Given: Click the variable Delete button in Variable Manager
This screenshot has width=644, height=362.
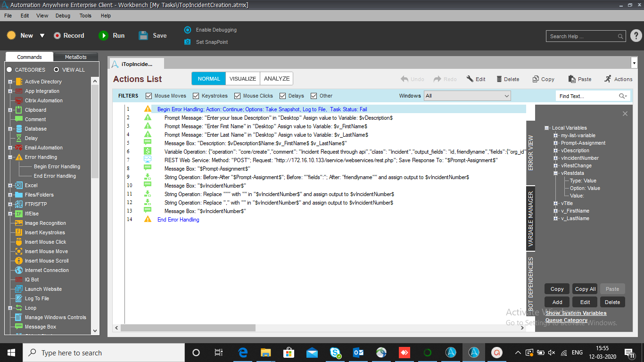Looking at the screenshot, I should coord(612,302).
